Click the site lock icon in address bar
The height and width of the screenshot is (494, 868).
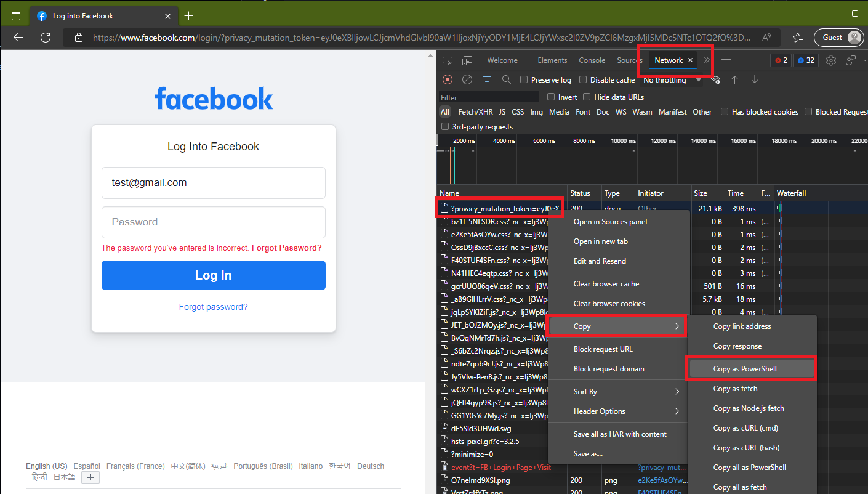78,38
